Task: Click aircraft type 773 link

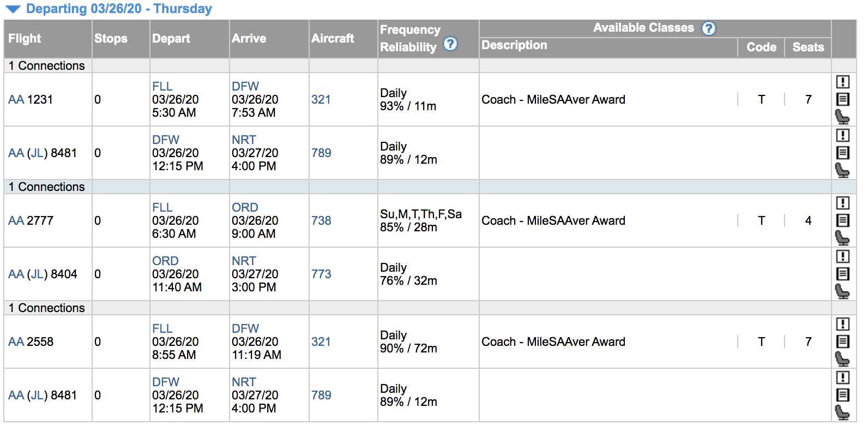Action: [321, 274]
